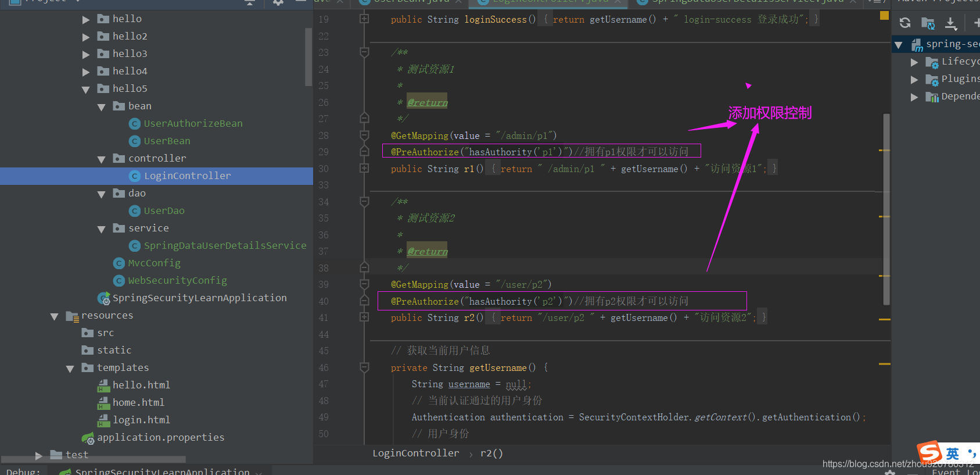The width and height of the screenshot is (980, 475).
Task: Collapse the bean package
Action: click(x=102, y=107)
